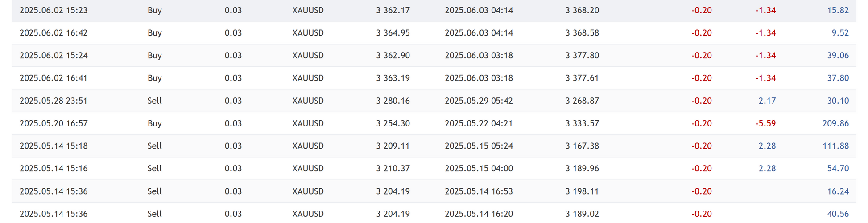Click the 9.52 profit value
Image resolution: width=868 pixels, height=223 pixels.
[x=840, y=33]
